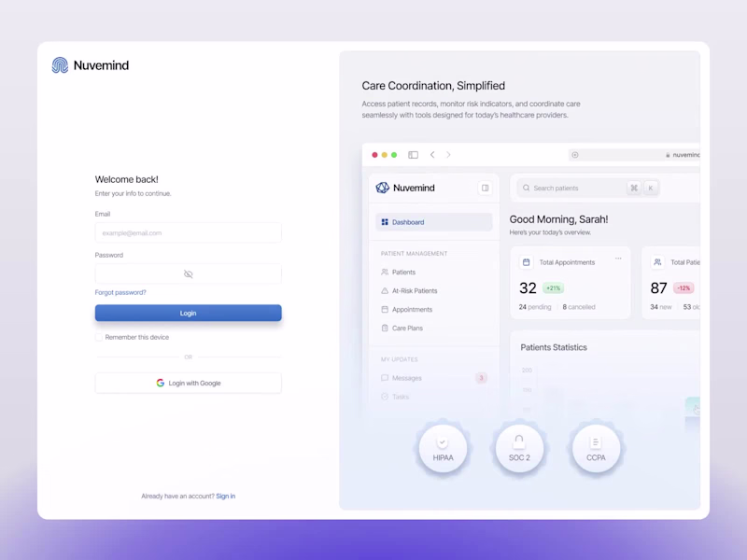The height and width of the screenshot is (560, 747).
Task: Enable Remember this device checkbox
Action: click(x=99, y=337)
